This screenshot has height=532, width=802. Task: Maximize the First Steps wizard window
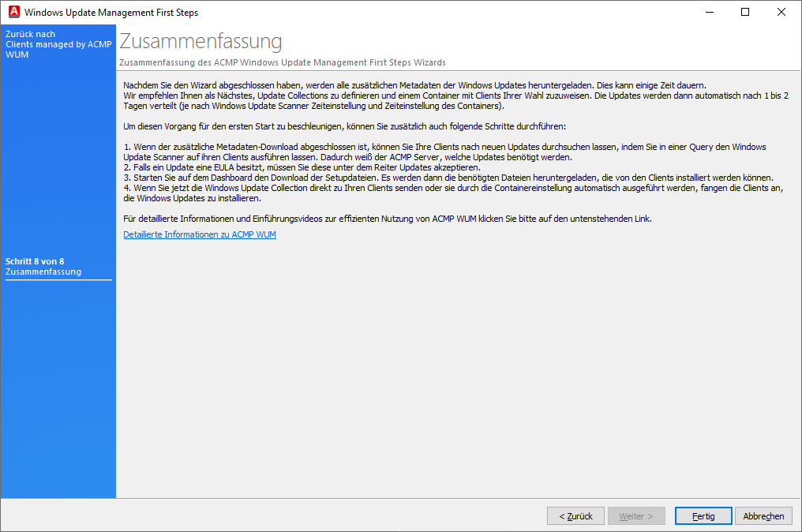744,13
